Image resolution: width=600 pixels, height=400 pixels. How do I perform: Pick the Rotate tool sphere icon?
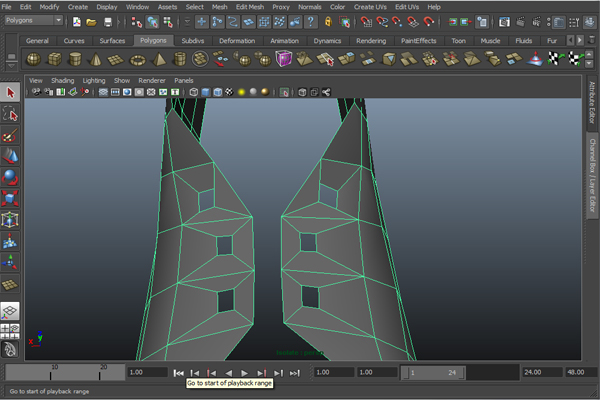(x=10, y=177)
